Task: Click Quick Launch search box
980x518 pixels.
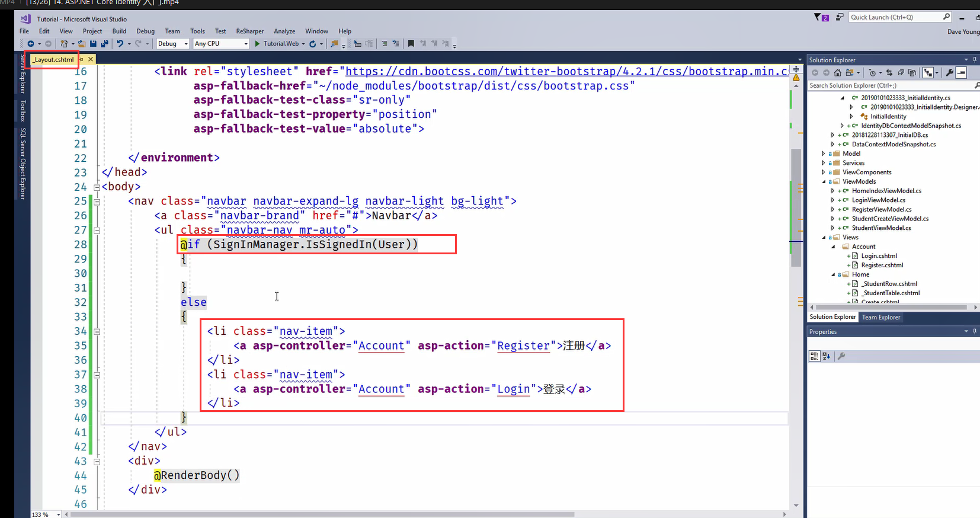Action: click(900, 17)
